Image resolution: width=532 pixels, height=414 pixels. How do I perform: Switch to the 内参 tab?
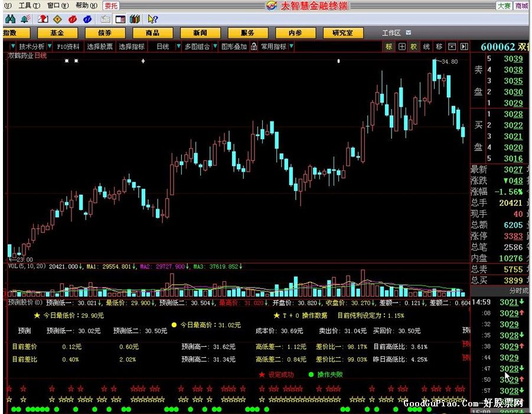295,33
